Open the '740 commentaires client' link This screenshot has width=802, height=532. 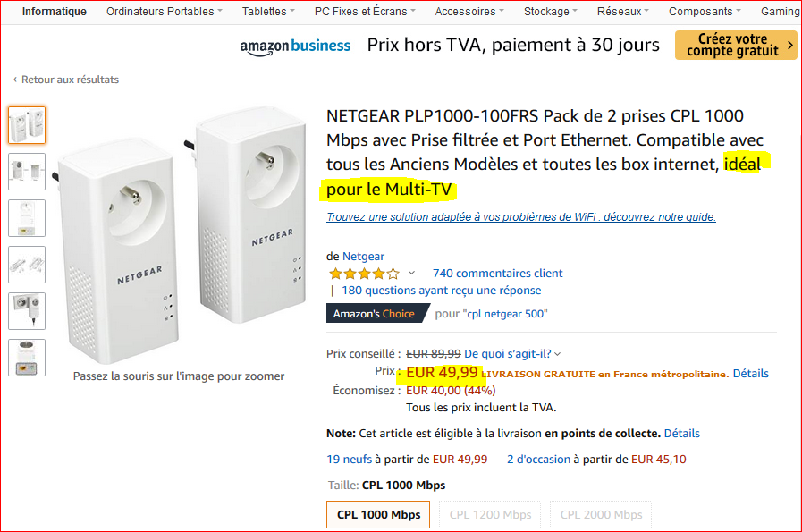click(497, 273)
